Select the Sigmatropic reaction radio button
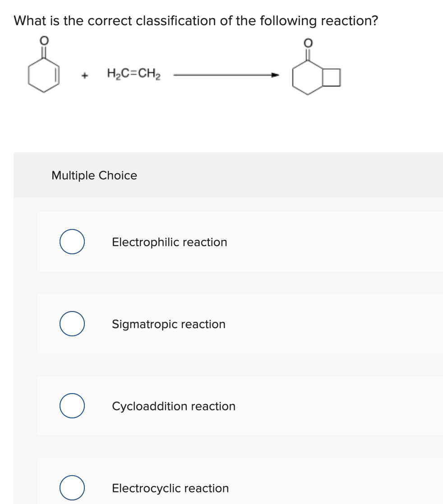 pos(72,324)
